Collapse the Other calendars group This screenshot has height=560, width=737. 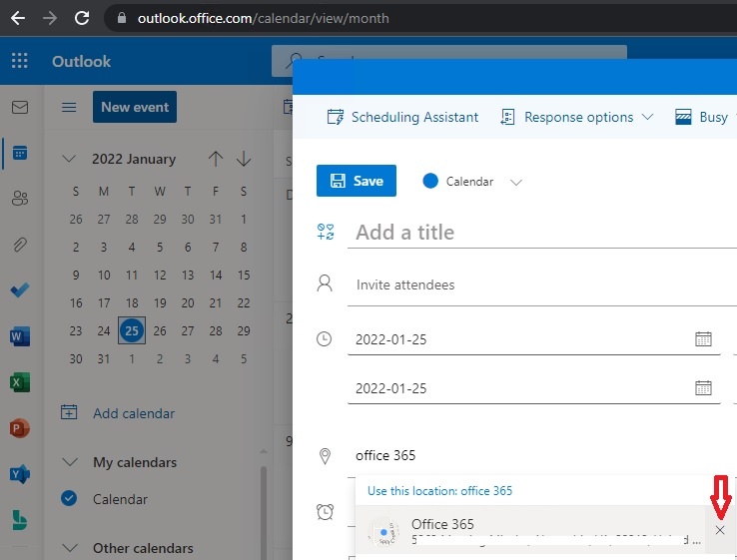[x=70, y=548]
